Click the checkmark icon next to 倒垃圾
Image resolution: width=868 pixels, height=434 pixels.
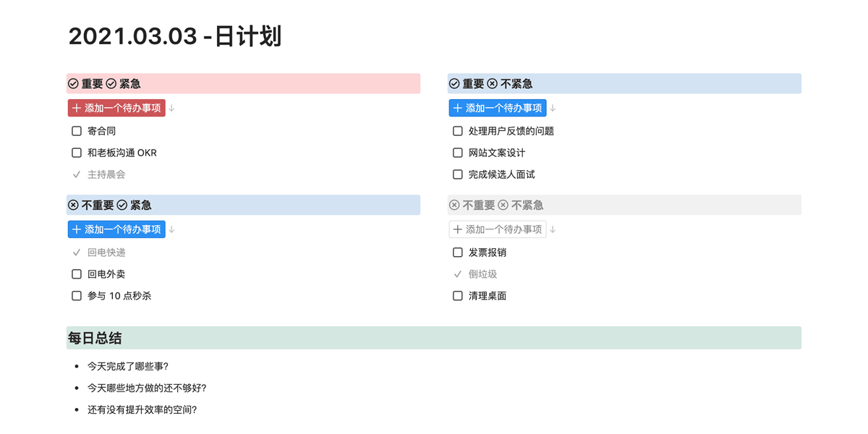pos(457,274)
